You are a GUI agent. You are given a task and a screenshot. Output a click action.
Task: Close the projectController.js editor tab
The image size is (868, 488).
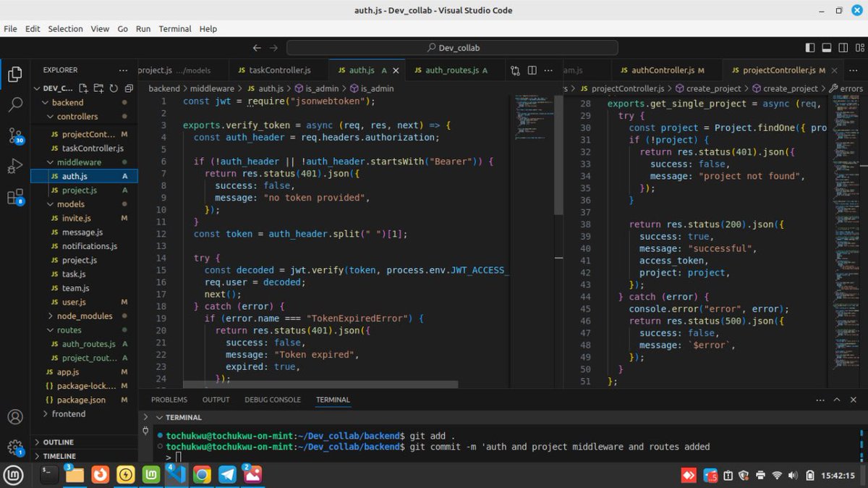click(834, 70)
